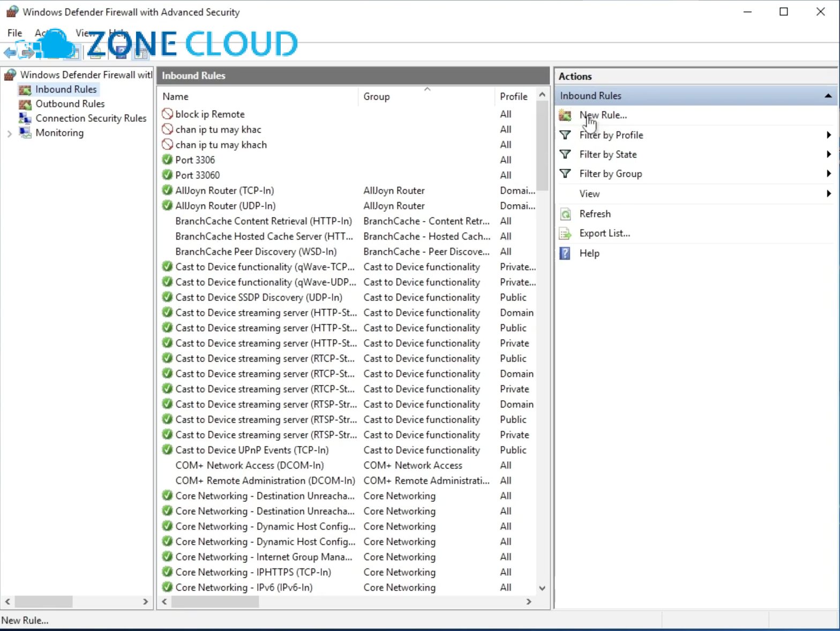840x631 pixels.
Task: Select the Outbound Rules tree item
Action: (x=70, y=104)
